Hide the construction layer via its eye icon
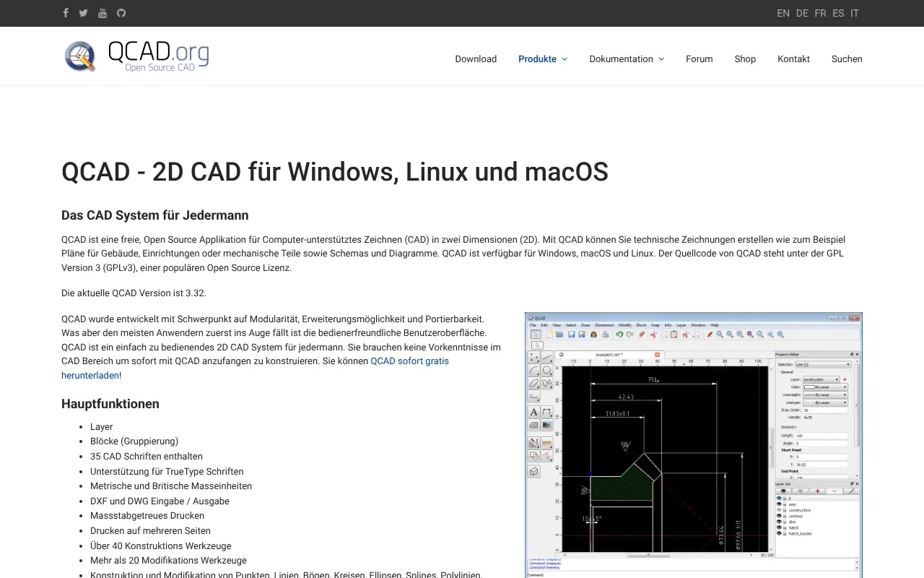Viewport: 924px width, 578px height. [x=779, y=510]
